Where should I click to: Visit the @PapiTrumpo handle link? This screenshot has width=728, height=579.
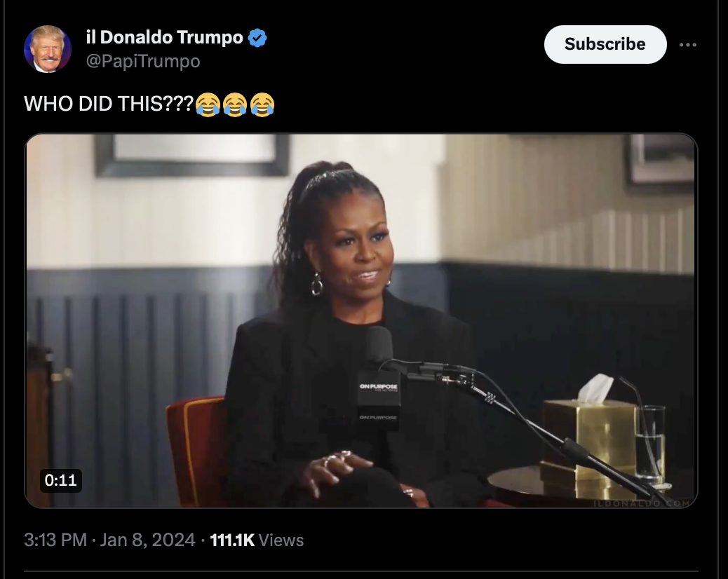pos(143,61)
